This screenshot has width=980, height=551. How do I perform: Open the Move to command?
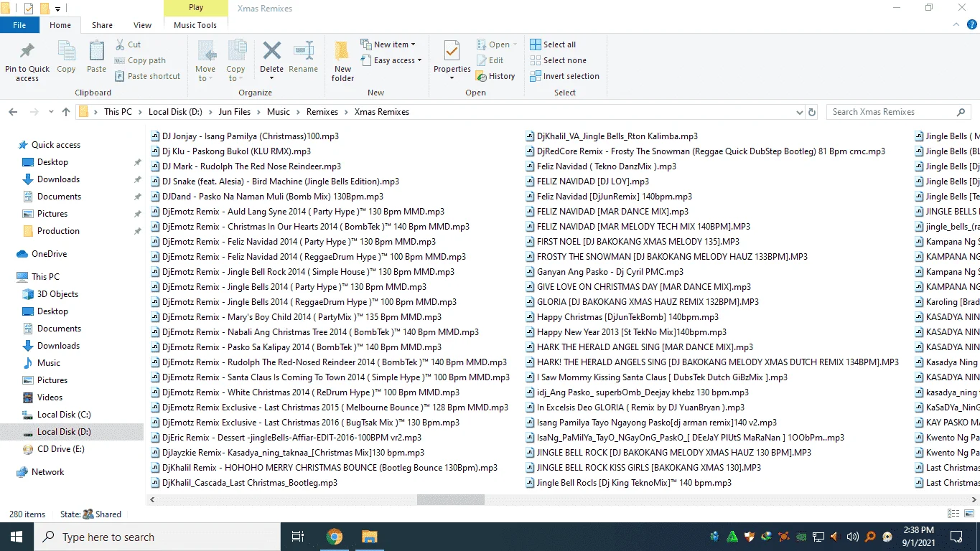pos(205,61)
